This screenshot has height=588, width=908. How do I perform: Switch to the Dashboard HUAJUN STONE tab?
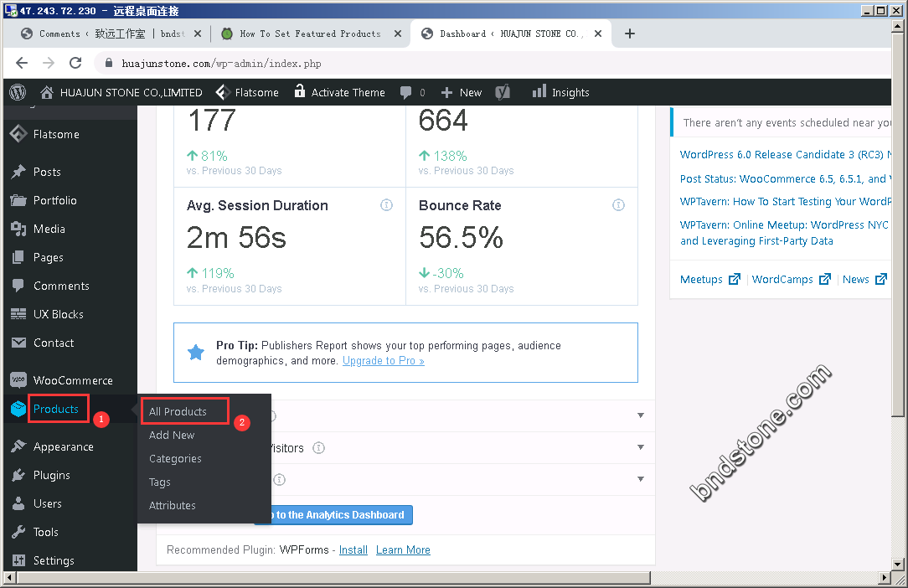point(511,34)
